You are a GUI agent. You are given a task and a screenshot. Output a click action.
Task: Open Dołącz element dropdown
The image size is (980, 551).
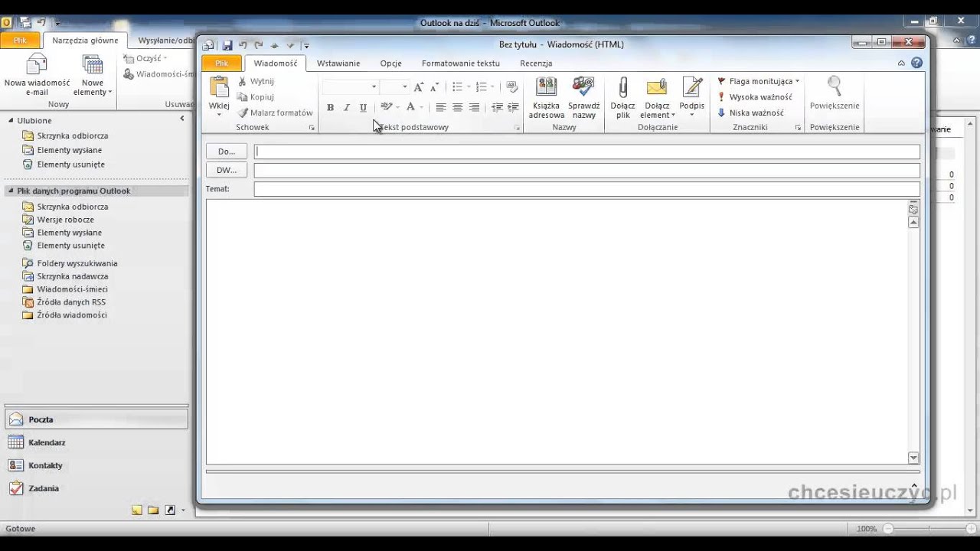pyautogui.click(x=658, y=97)
